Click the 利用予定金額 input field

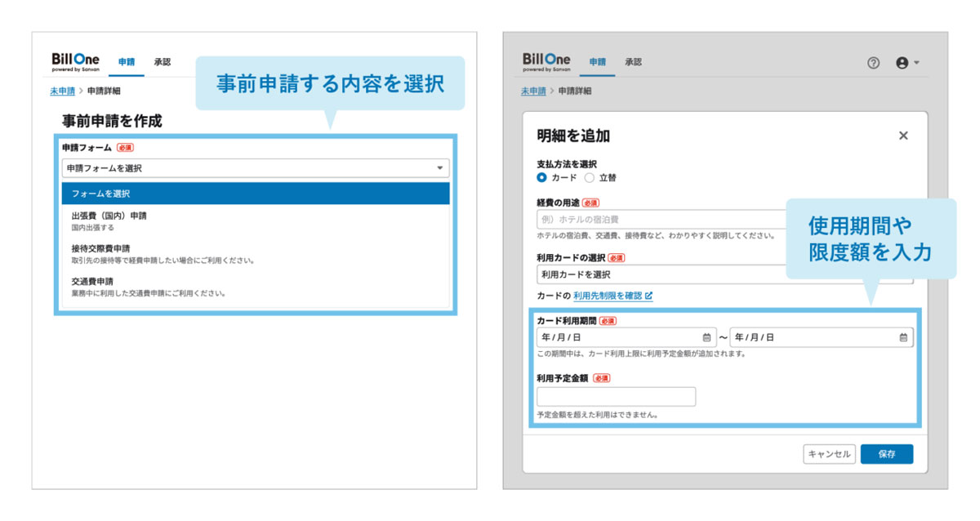tap(617, 396)
